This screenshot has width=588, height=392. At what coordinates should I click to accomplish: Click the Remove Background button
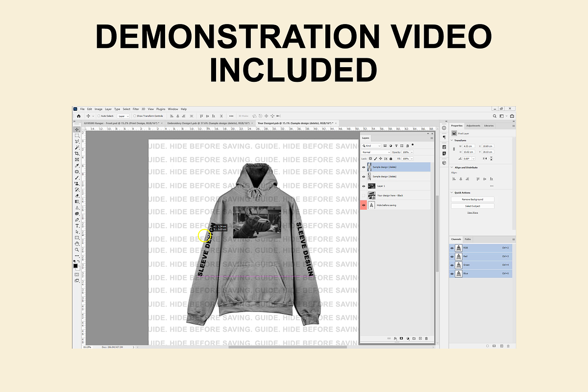point(473,199)
